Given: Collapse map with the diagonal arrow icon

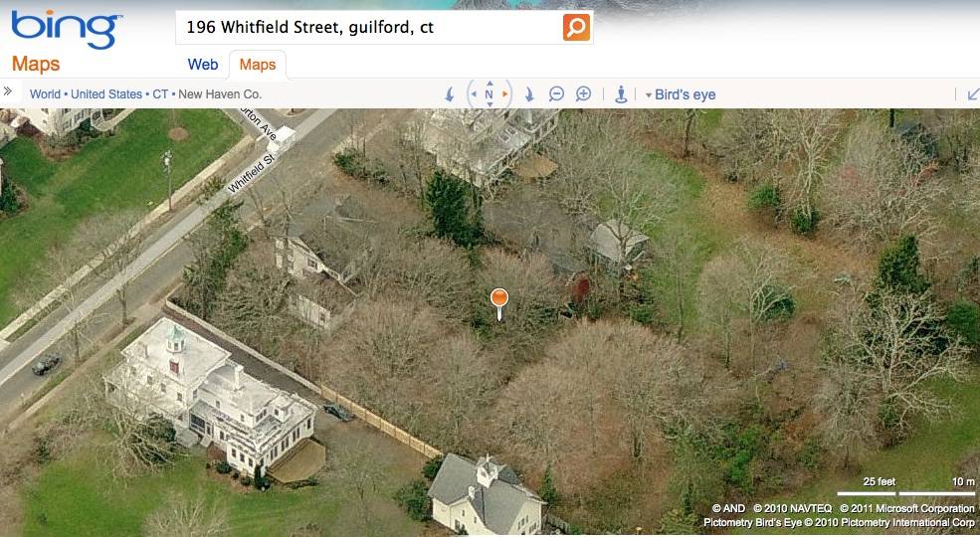Looking at the screenshot, I should click(x=973, y=94).
